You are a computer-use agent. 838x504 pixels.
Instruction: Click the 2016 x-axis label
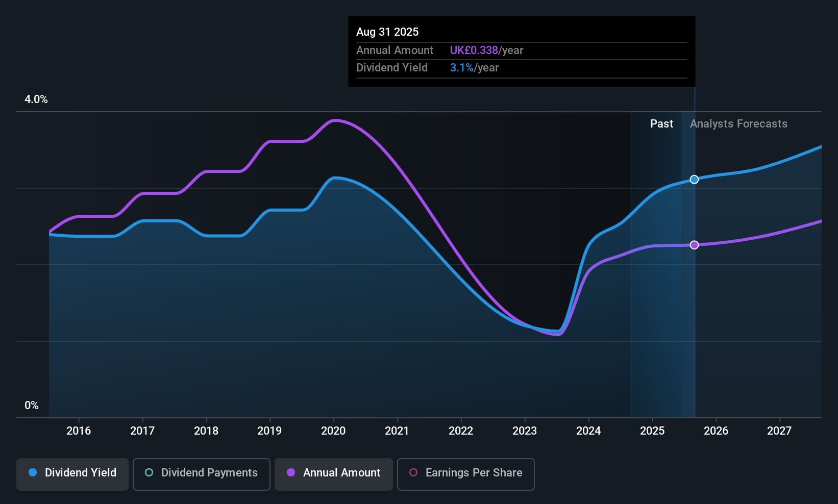pos(79,431)
